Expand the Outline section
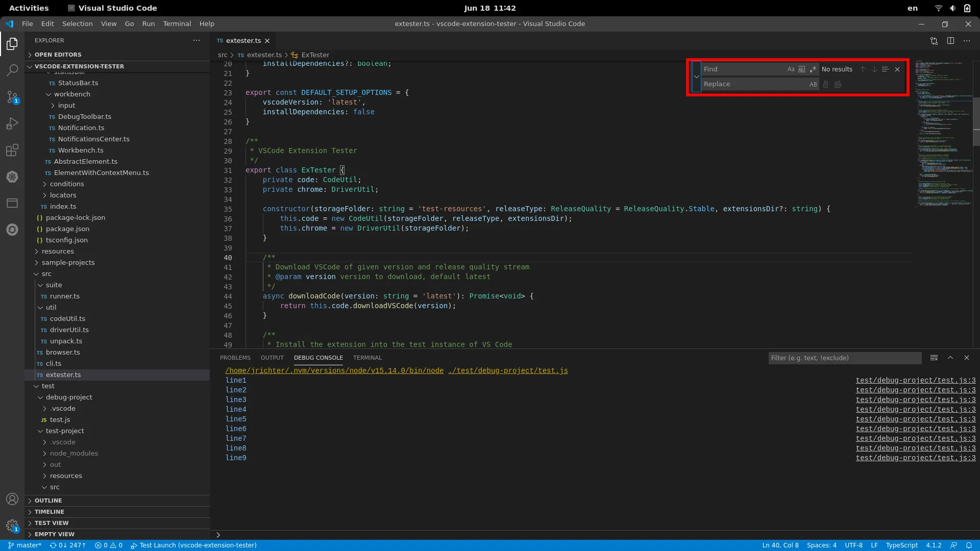The height and width of the screenshot is (551, 980). pos(117,501)
